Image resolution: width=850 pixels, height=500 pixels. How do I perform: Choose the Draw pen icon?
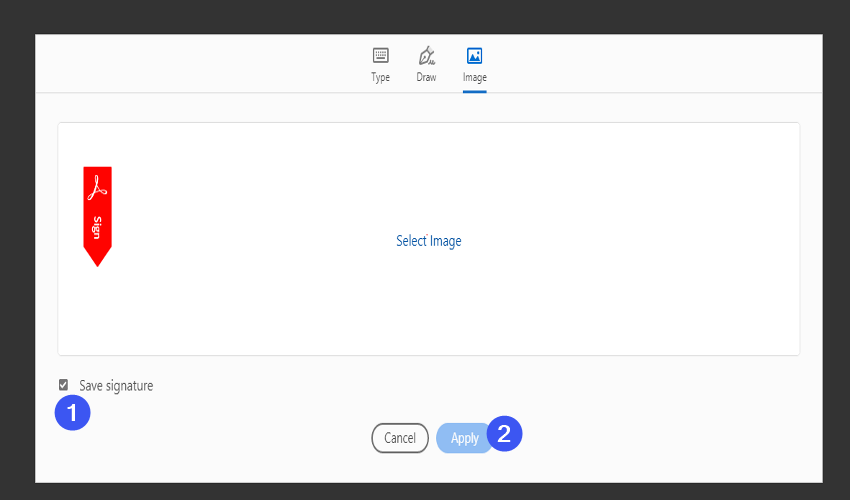(x=427, y=55)
